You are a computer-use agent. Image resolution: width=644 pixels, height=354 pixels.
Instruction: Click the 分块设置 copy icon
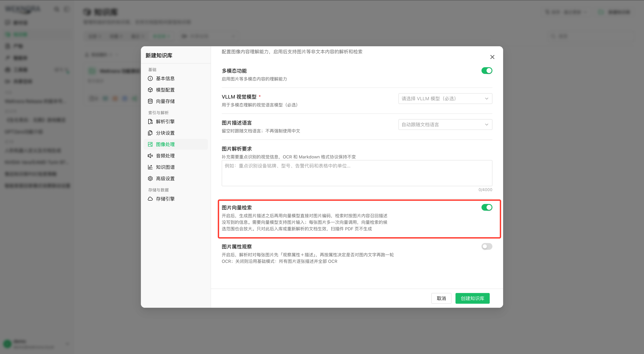pos(150,133)
